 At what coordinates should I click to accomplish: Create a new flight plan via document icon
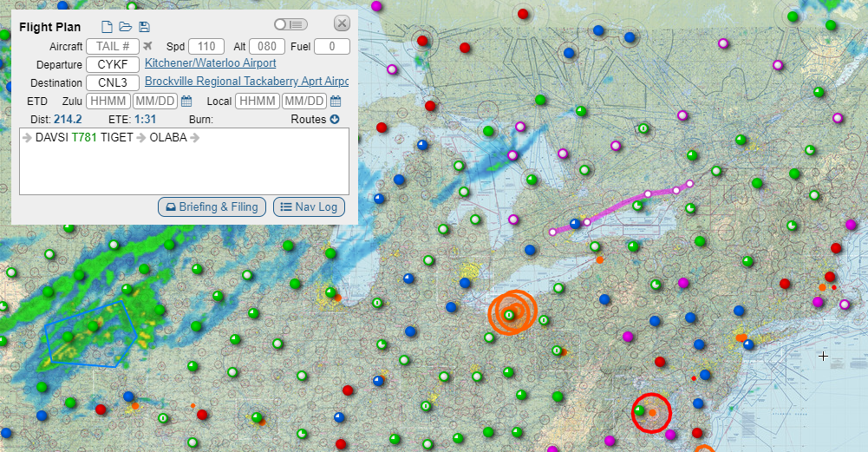pyautogui.click(x=107, y=27)
